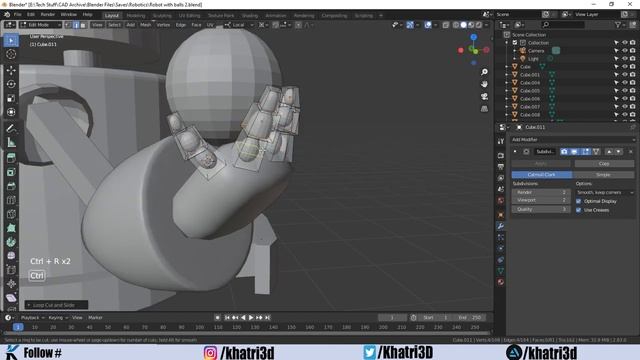Select the Loop Cut tool

11,200
